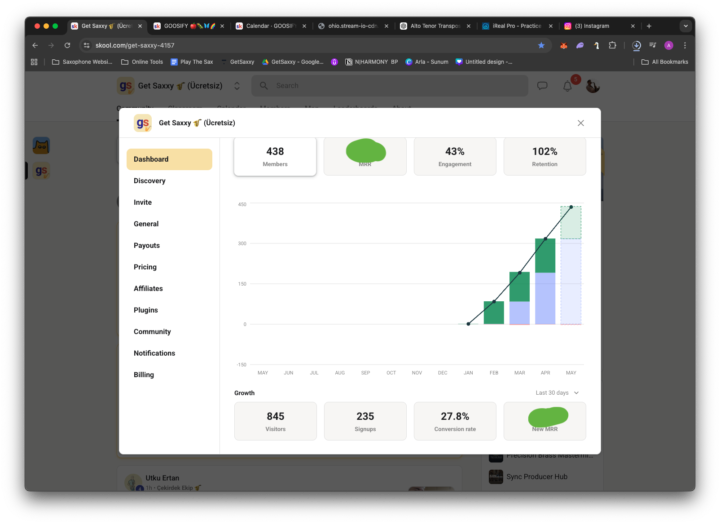Close the Get Saxxy browser tab

[x=140, y=26]
